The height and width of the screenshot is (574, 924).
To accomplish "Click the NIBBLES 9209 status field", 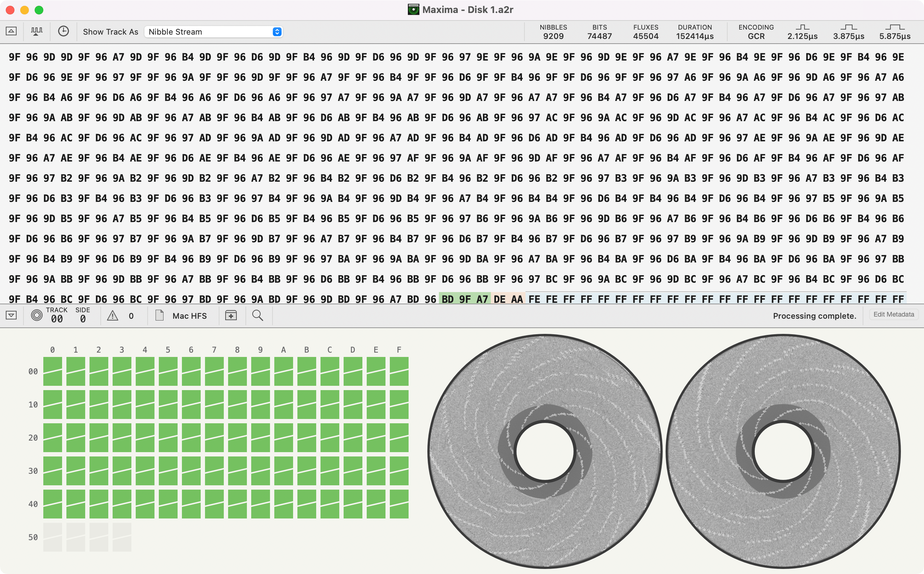I will coord(554,31).
